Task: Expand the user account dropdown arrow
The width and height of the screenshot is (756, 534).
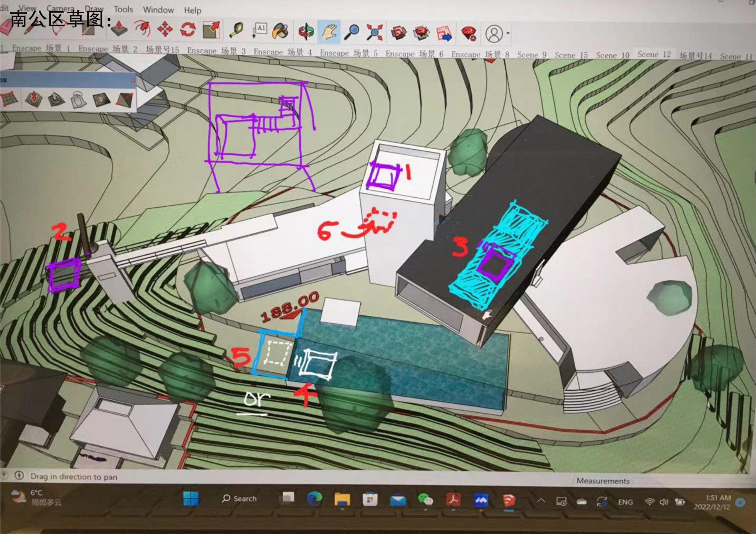Action: (x=508, y=34)
